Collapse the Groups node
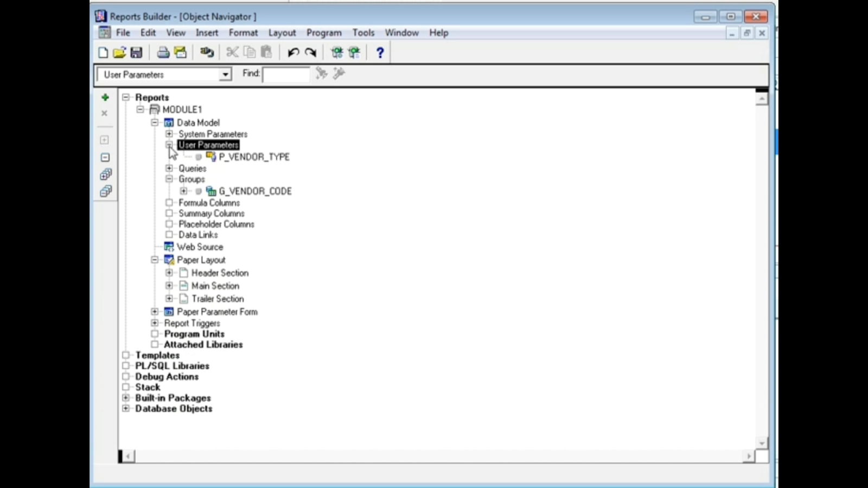Image resolution: width=868 pixels, height=488 pixels. click(x=169, y=179)
